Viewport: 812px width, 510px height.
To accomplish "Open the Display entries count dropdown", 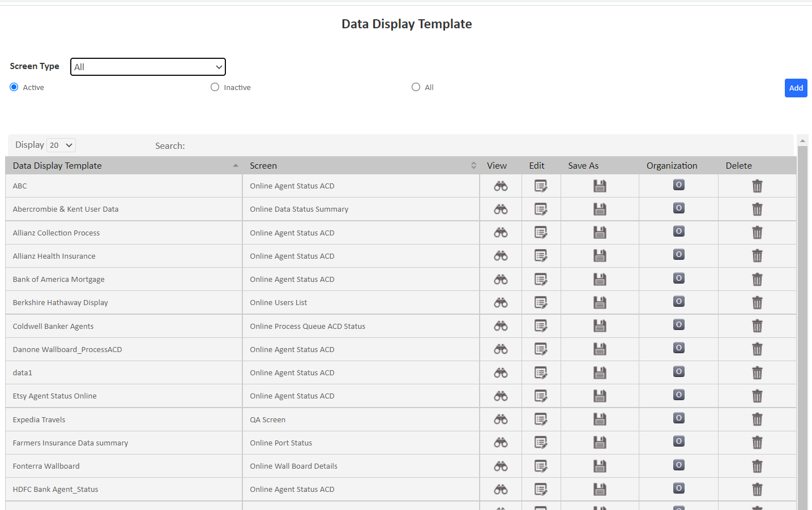I will coord(61,145).
